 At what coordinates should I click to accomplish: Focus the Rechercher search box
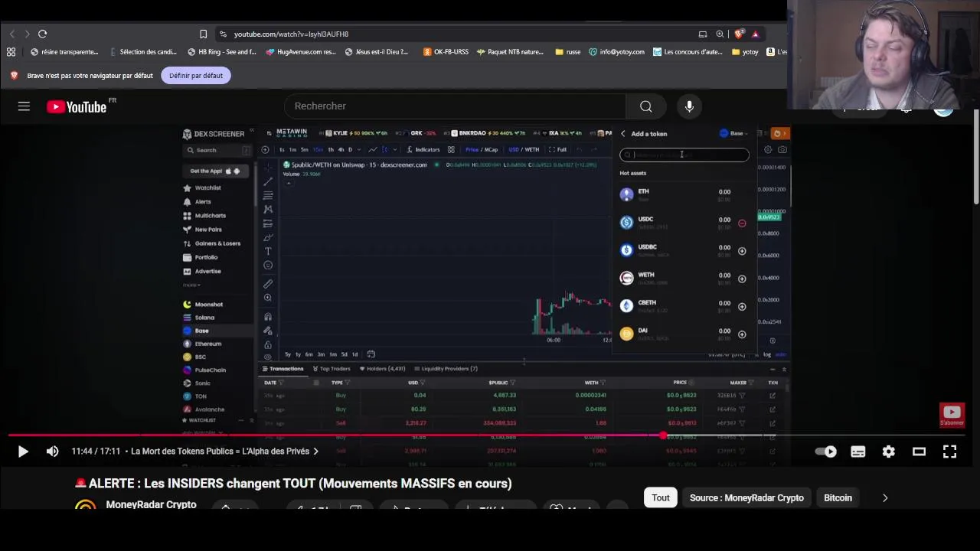[455, 106]
